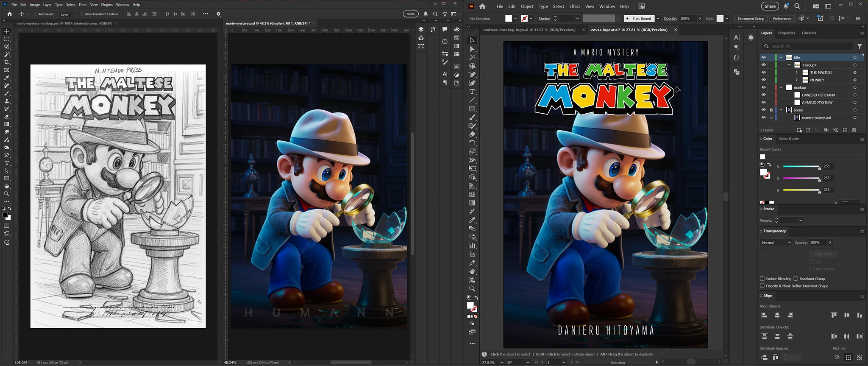Select the Zoom tool in Photoshop toolbar
Viewport: 868px width, 366px height.
click(x=7, y=194)
